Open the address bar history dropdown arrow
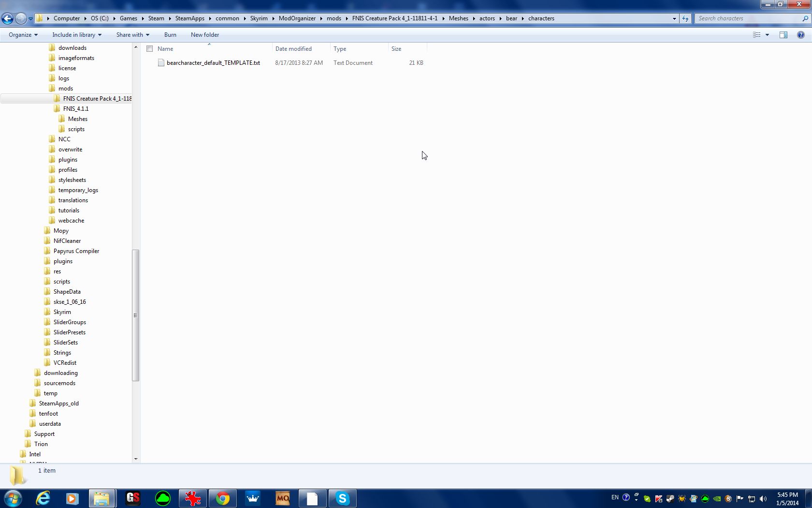The height and width of the screenshot is (508, 812). coord(674,18)
